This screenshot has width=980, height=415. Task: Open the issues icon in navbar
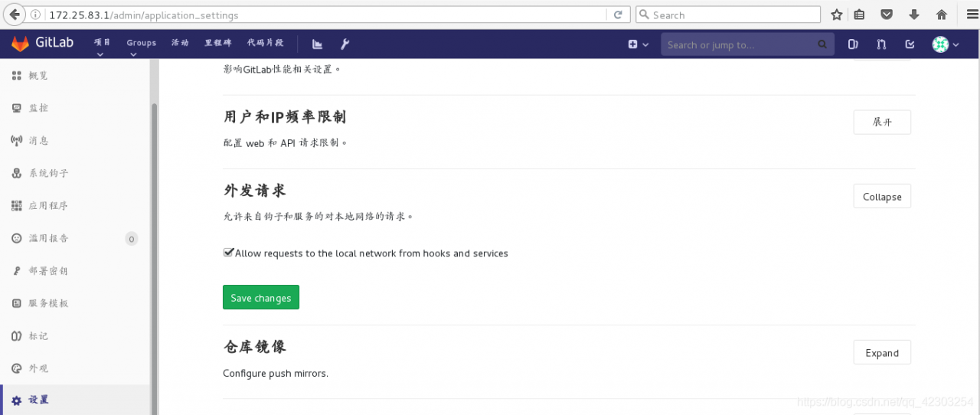click(853, 44)
